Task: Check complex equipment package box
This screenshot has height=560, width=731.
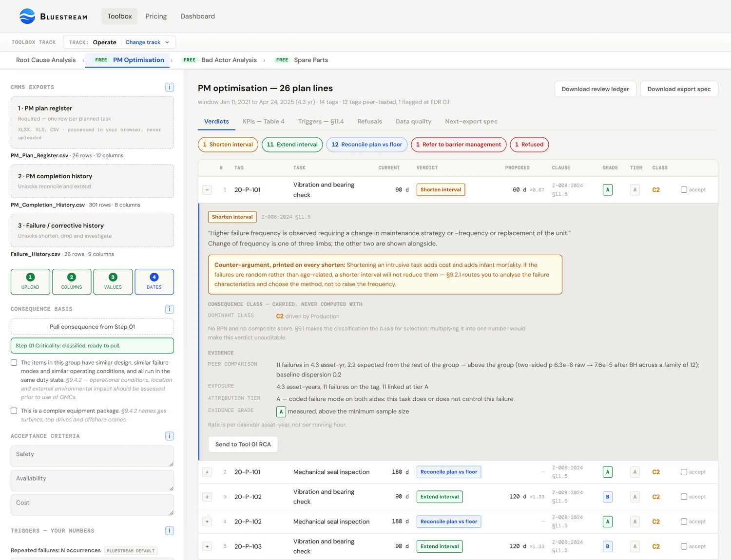Action: (14, 411)
